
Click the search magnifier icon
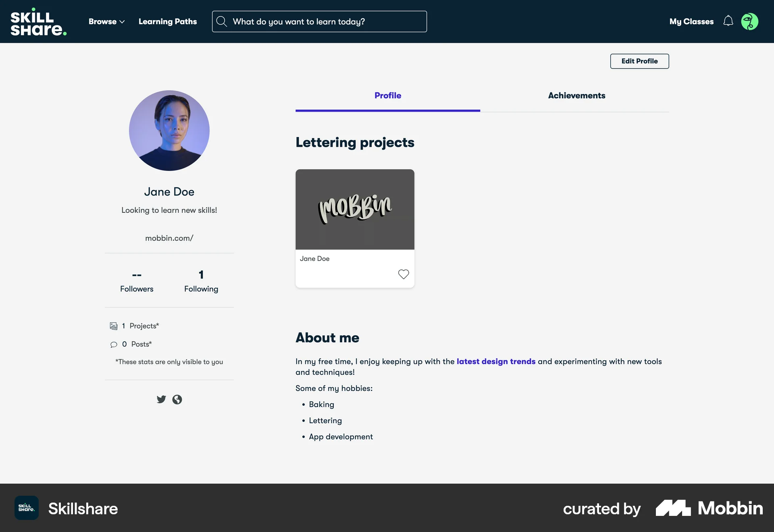[222, 21]
